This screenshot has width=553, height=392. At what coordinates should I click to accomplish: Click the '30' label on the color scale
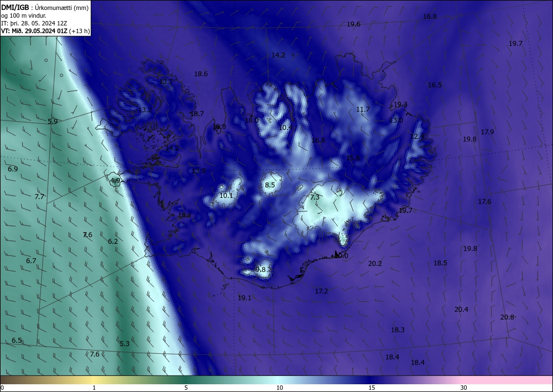[x=463, y=388]
